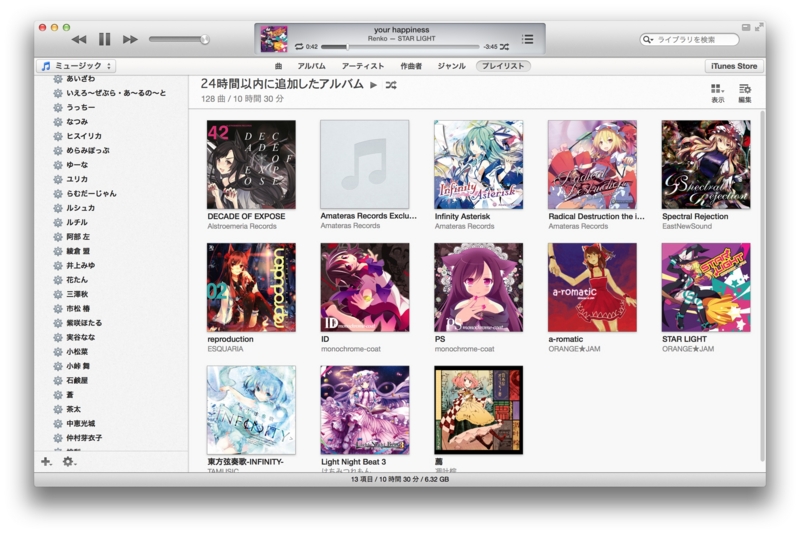Switch to the 作曲者 tab

411,66
